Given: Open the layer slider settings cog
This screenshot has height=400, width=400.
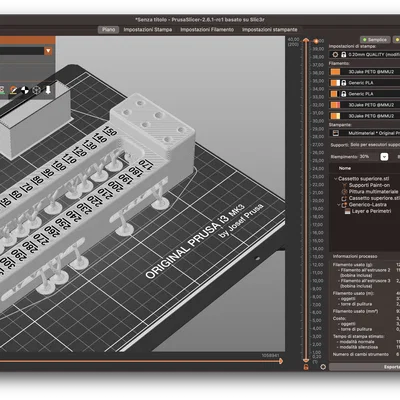Looking at the screenshot, I should 323,367.
